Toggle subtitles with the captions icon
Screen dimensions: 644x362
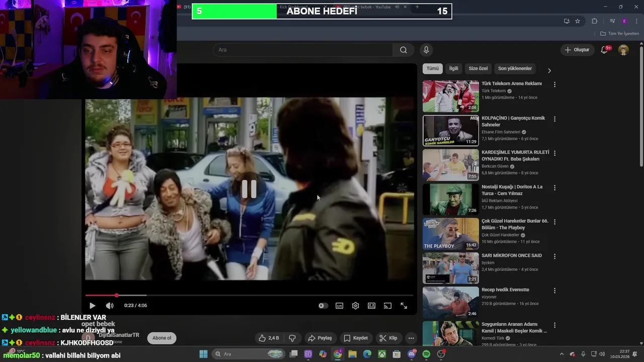click(x=340, y=306)
